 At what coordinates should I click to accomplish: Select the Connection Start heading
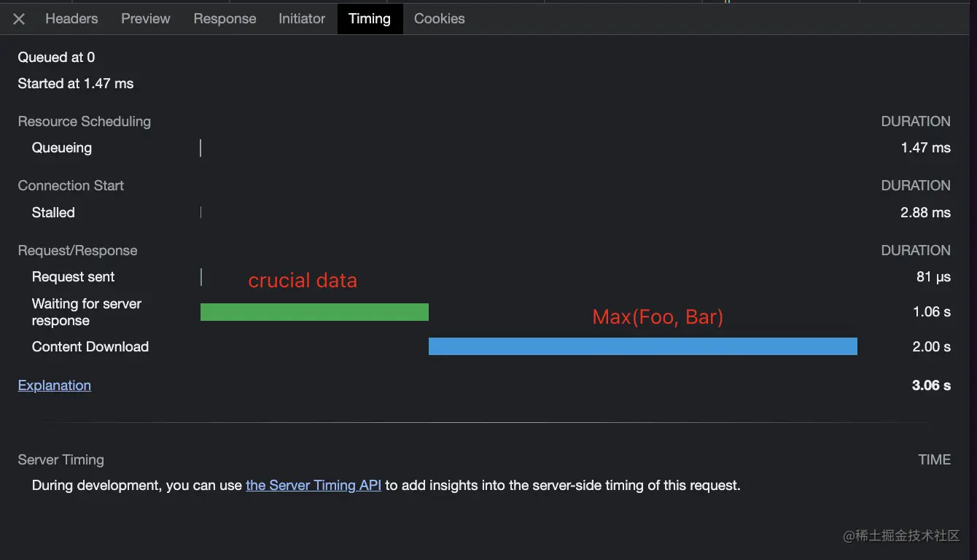[71, 186]
